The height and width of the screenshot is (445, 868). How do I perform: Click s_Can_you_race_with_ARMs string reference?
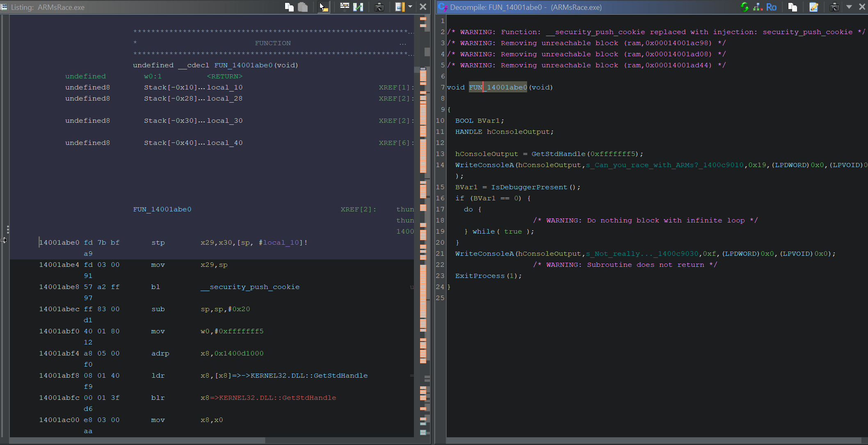click(665, 165)
